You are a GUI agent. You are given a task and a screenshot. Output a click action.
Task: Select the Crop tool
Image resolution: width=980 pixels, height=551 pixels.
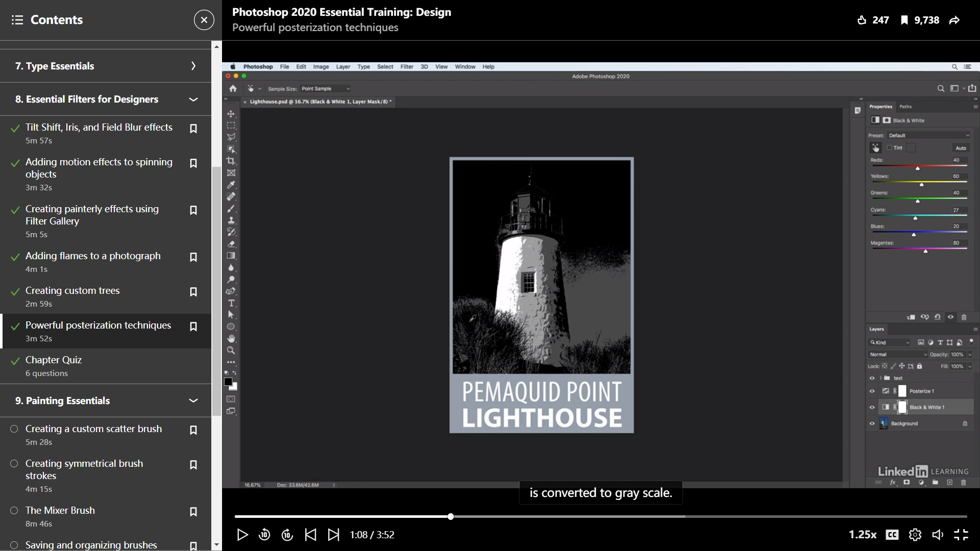232,161
